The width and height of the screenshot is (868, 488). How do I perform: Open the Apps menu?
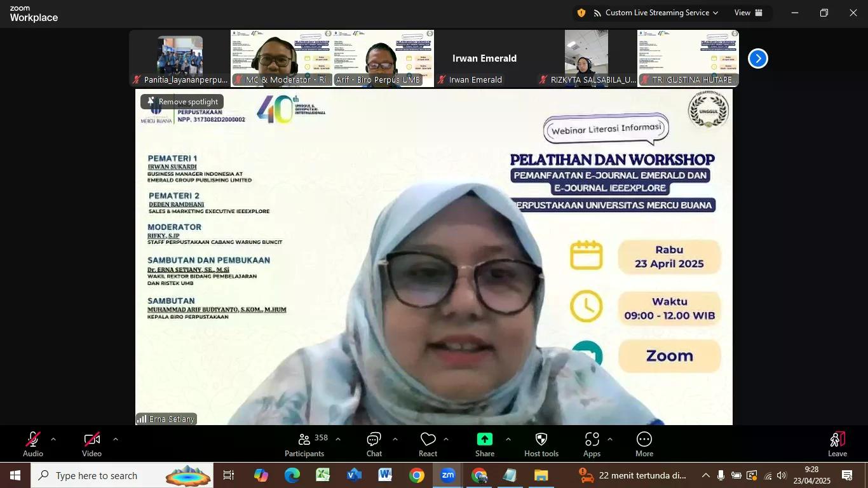pyautogui.click(x=592, y=444)
